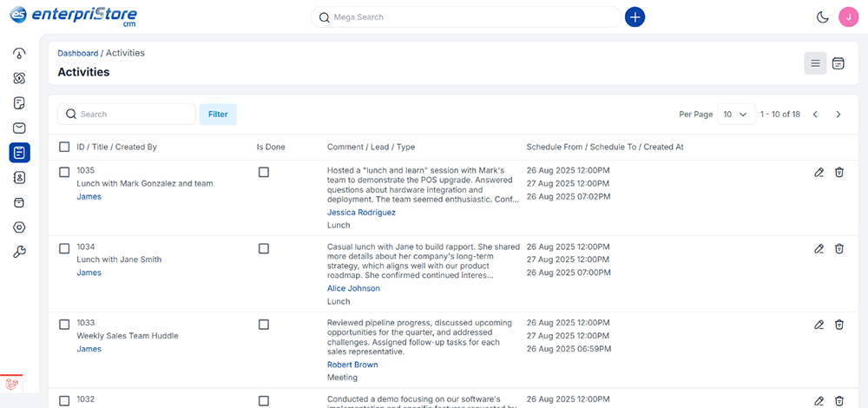Image resolution: width=868 pixels, height=408 pixels.
Task: Open James creator link for activity 1034
Action: pyautogui.click(x=89, y=273)
